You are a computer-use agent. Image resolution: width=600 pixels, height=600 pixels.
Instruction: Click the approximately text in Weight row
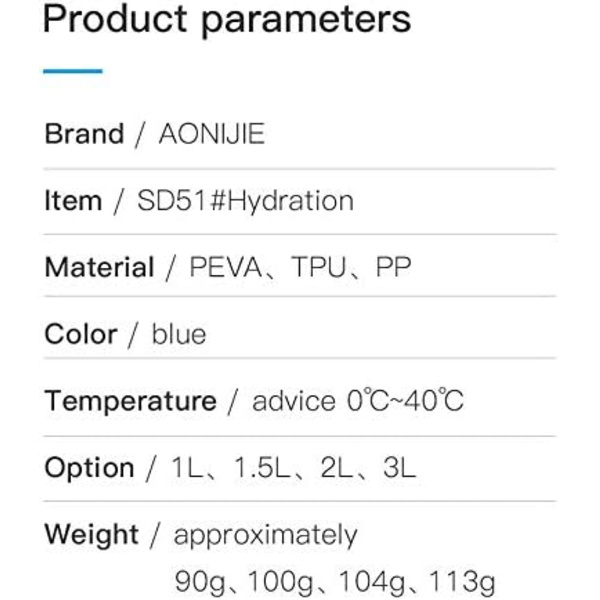click(x=266, y=536)
